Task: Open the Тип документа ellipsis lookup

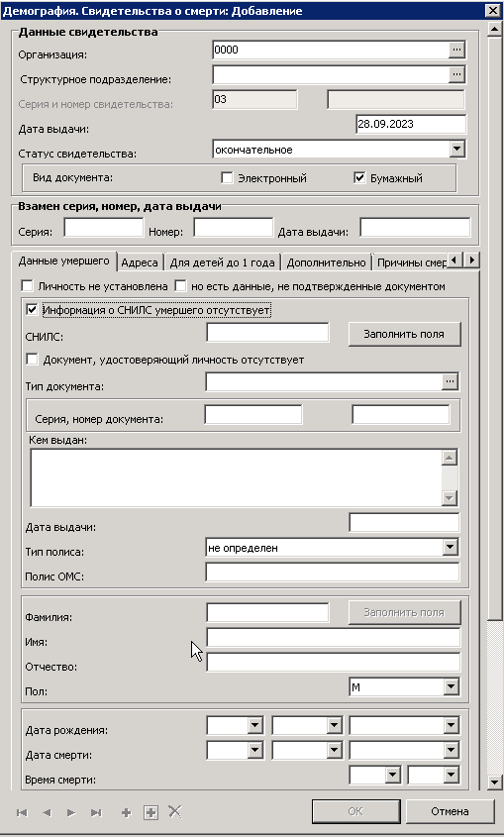Action: [451, 381]
